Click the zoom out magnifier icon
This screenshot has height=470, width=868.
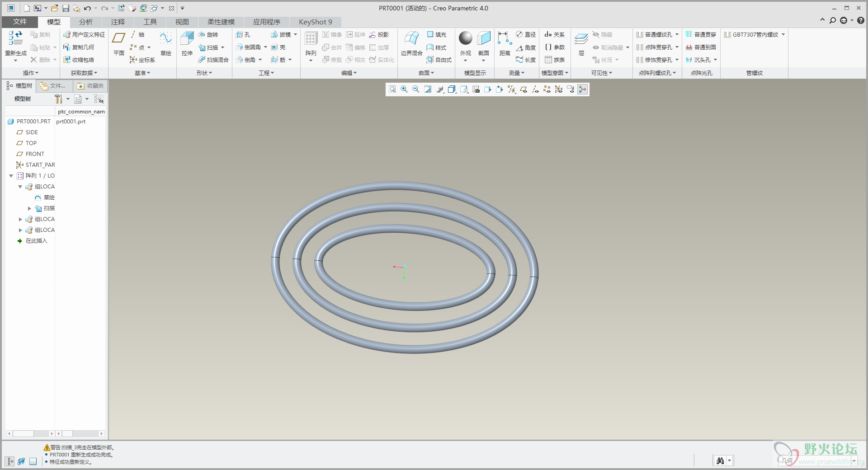point(416,89)
